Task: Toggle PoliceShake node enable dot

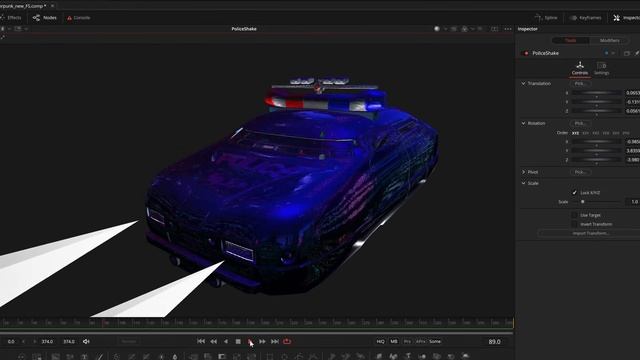Action: click(x=526, y=53)
